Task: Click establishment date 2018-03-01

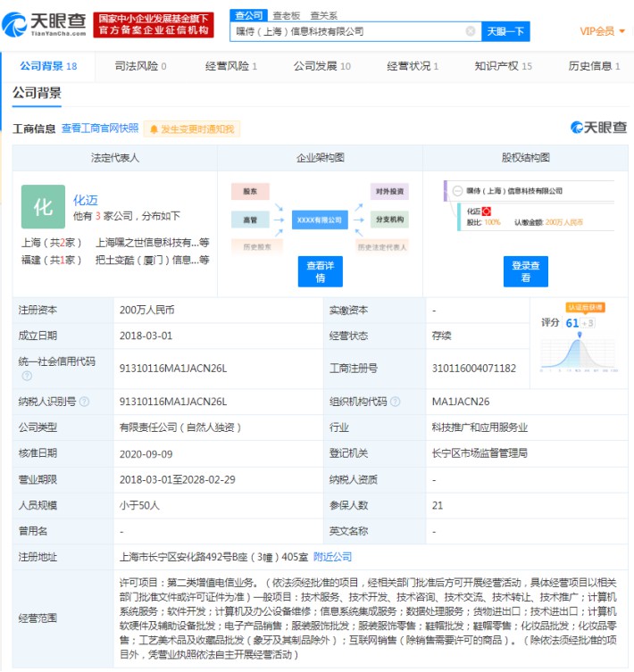Action: coord(146,336)
